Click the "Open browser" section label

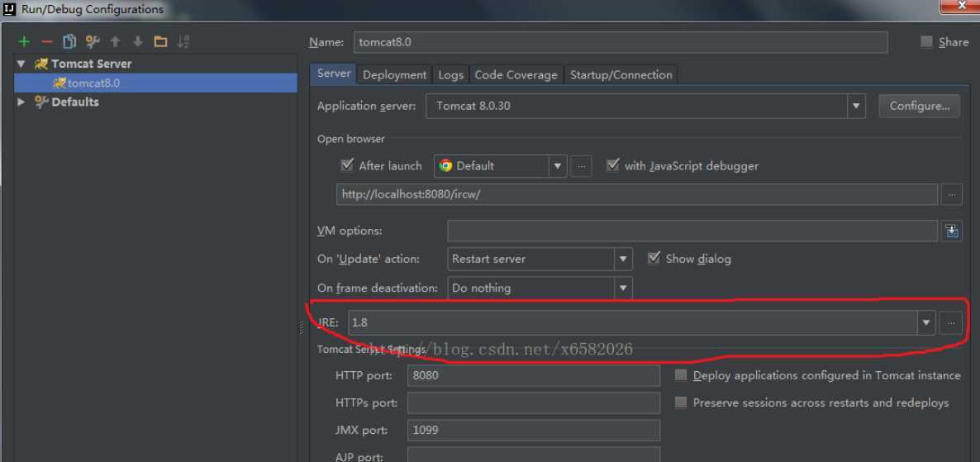pyautogui.click(x=350, y=139)
